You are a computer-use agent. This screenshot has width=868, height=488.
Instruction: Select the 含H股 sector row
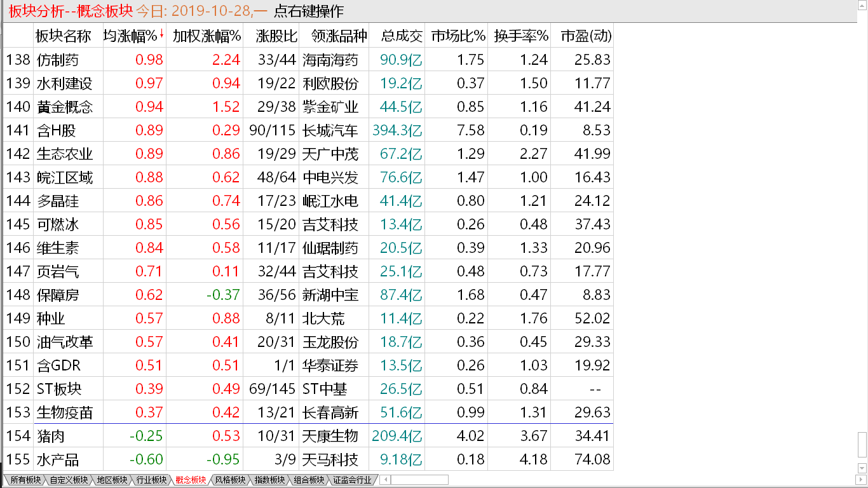click(308, 130)
